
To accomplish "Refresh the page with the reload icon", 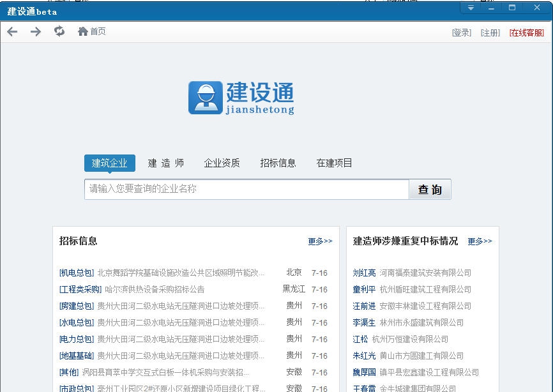I will pos(59,31).
